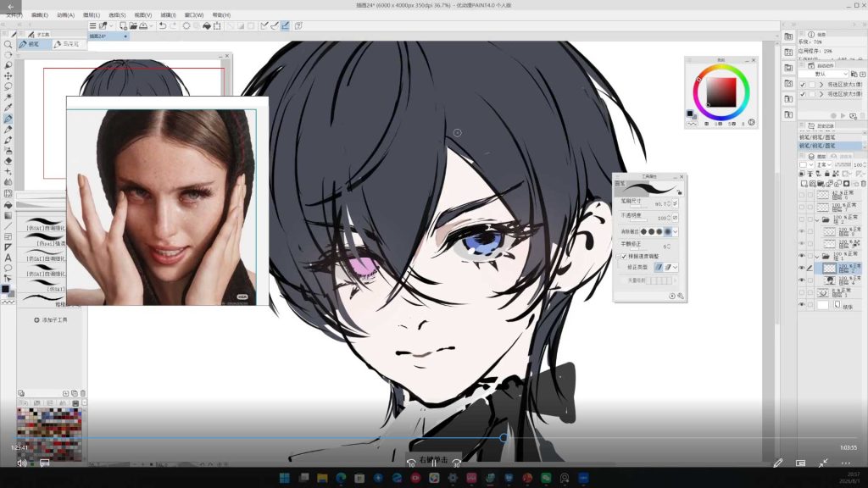Click the open file folder icon
Screen dimensions: 868x488
click(x=133, y=26)
